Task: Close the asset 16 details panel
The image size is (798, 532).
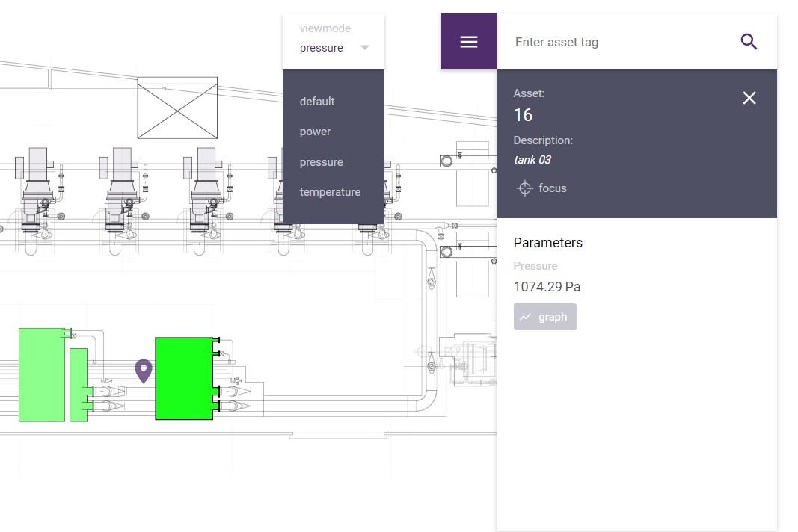Action: [749, 98]
